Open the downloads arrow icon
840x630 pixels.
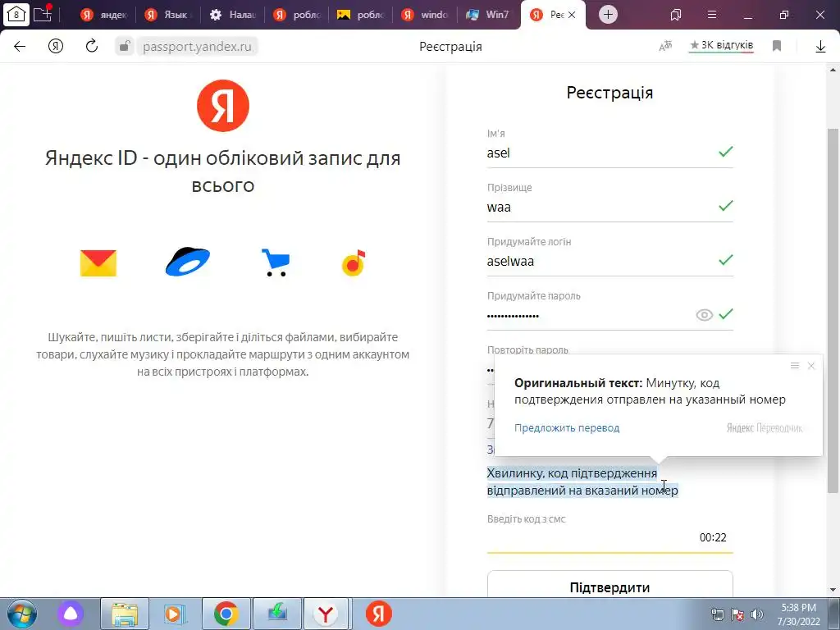click(820, 47)
